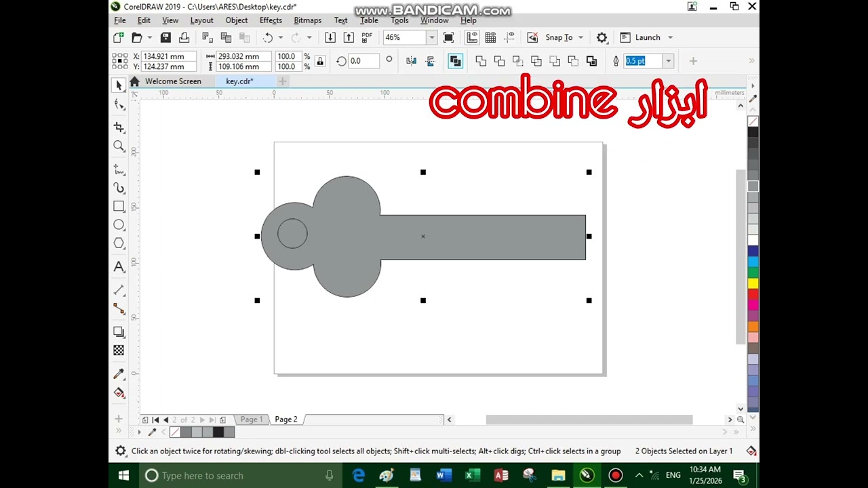Viewport: 868px width, 488px height.
Task: Choose the Transparency tool
Action: [119, 350]
